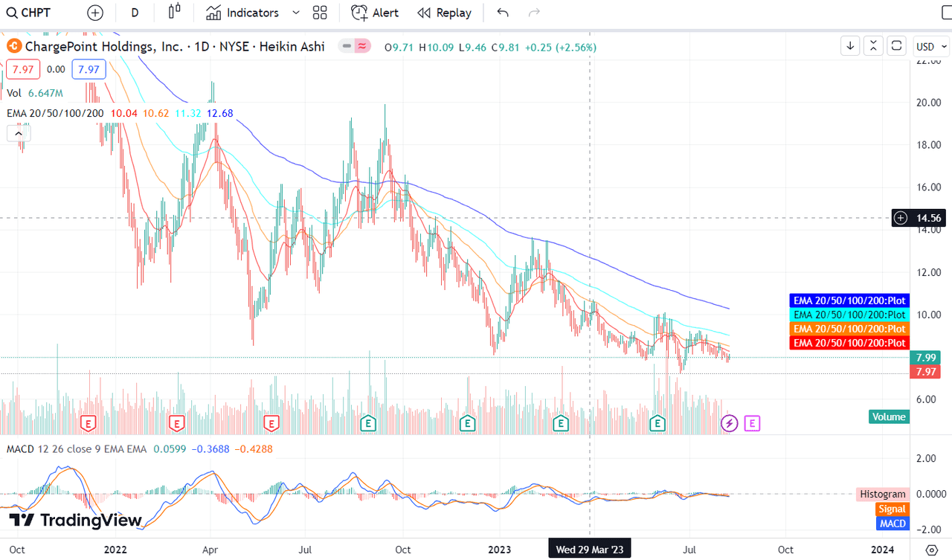952x560 pixels.
Task: Expand the favorite indicators dropdown arrow
Action: coord(296,13)
